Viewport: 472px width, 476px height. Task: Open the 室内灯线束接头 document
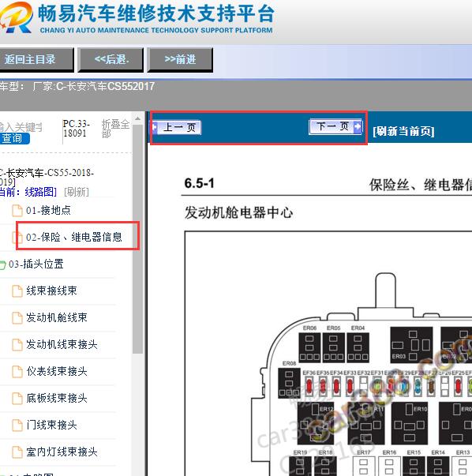pos(62,452)
